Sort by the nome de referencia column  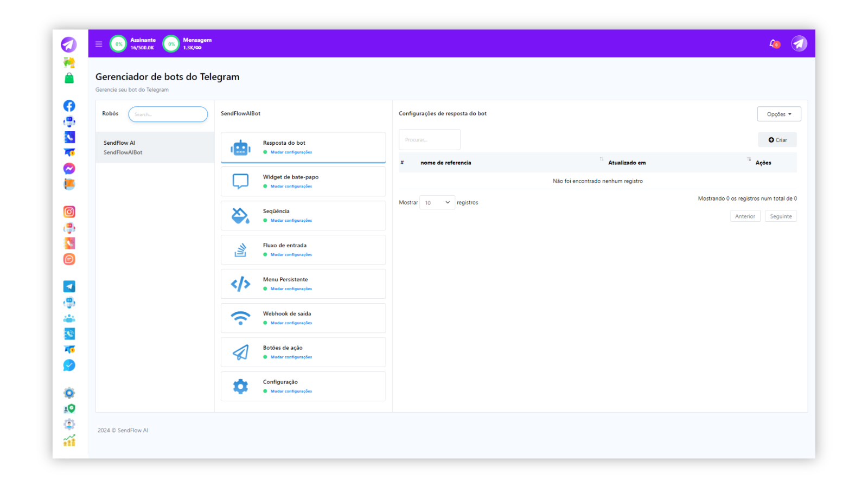coord(446,163)
